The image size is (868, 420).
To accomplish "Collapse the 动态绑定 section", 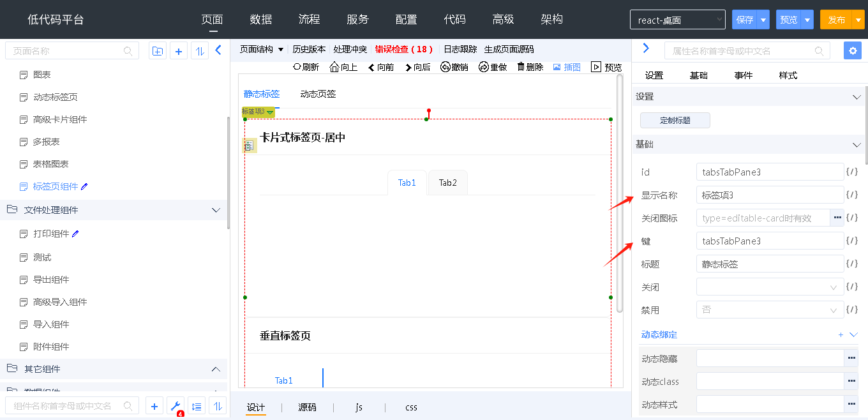I will click(854, 334).
